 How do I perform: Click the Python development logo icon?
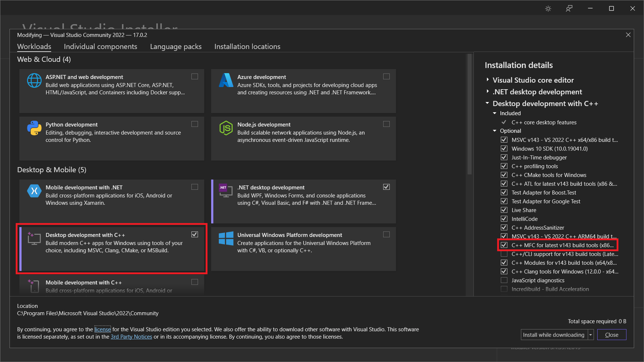34,128
